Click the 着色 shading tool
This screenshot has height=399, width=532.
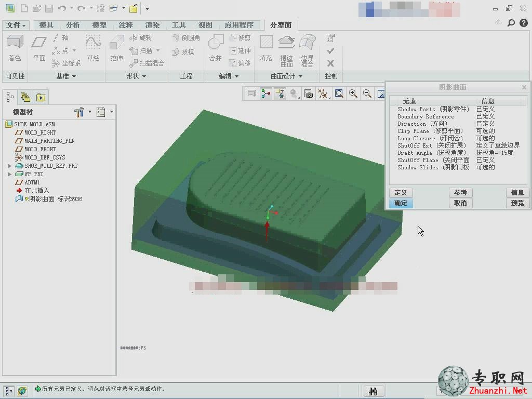15,48
